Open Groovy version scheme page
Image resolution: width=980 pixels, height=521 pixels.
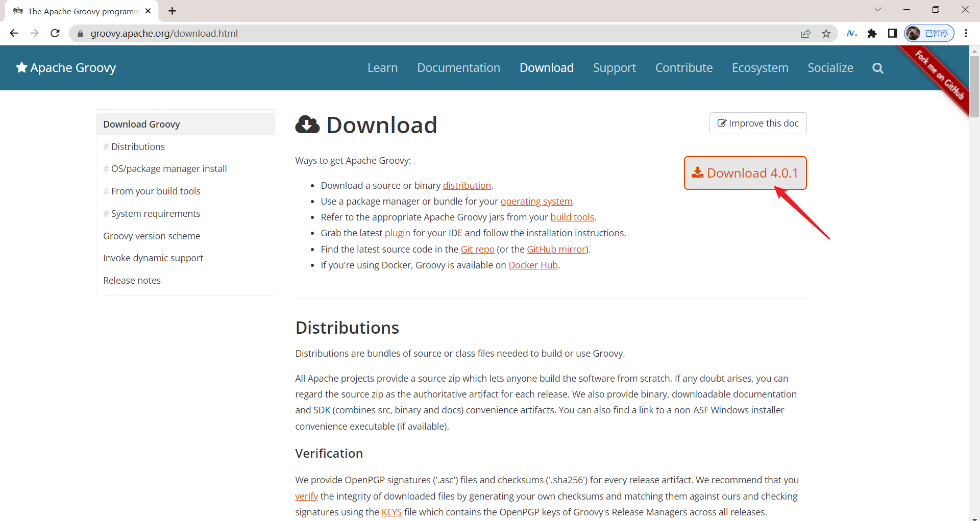[152, 236]
